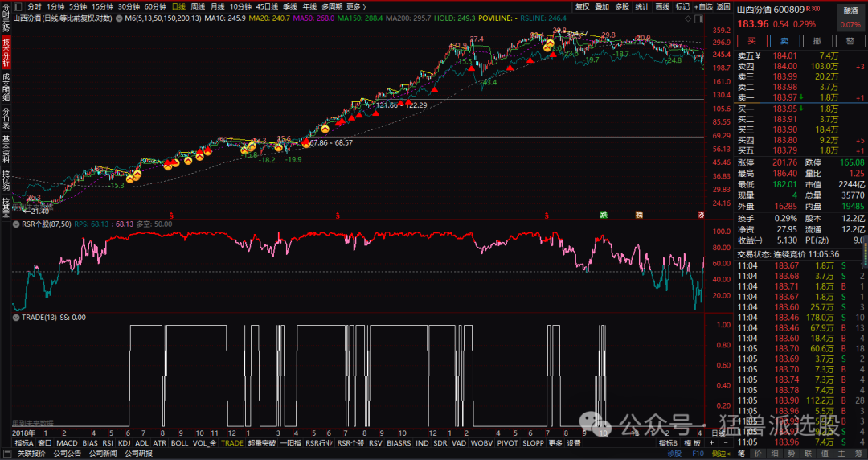
Task: Switch to 分时 period tab
Action: 35,6
